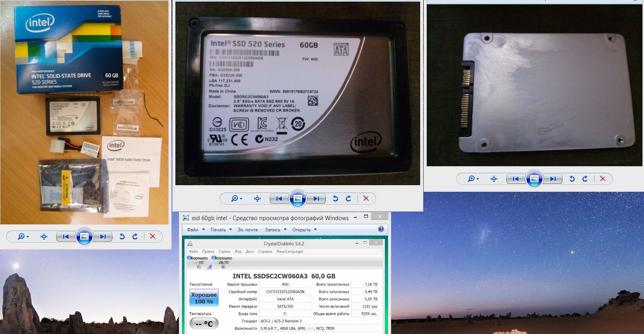Play slideshow in SSD back side photo window
The width and height of the screenshot is (644, 334).
point(534,179)
